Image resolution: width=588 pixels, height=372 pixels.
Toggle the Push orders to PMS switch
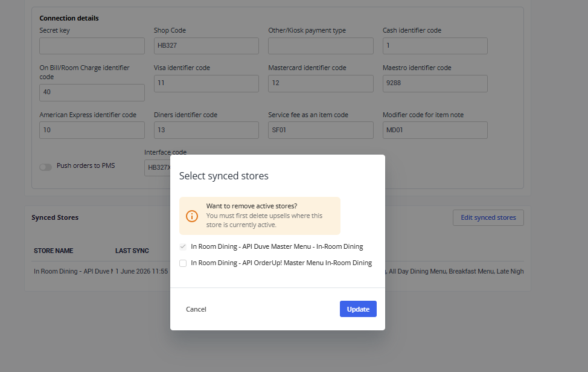click(x=46, y=167)
